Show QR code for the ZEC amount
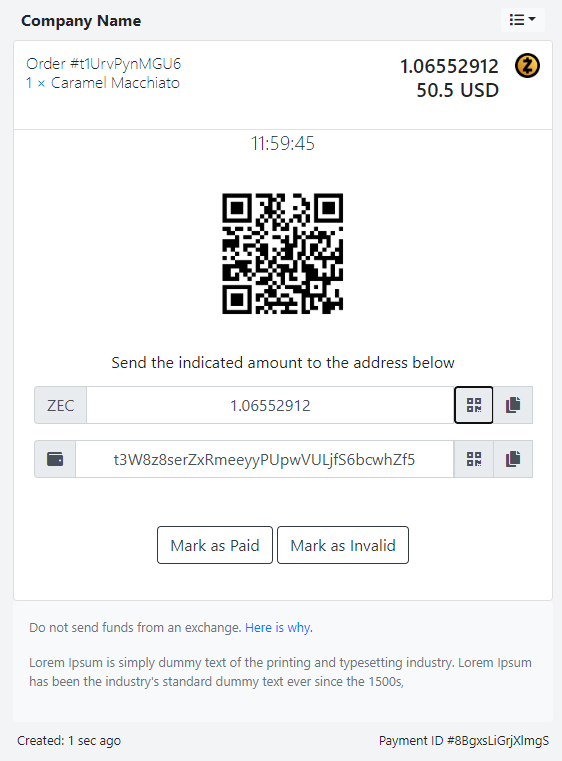Image resolution: width=562 pixels, height=761 pixels. click(x=474, y=405)
